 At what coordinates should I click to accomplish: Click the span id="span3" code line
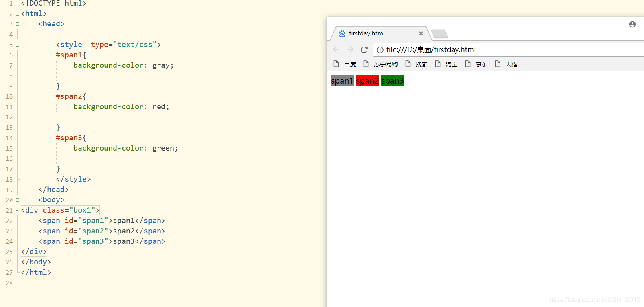102,241
